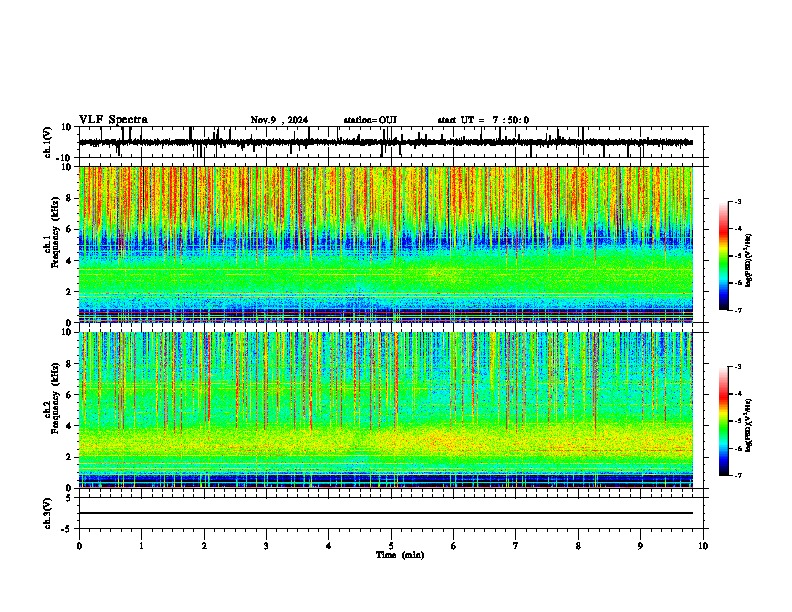Click time axis tick label "1"

coord(141,546)
